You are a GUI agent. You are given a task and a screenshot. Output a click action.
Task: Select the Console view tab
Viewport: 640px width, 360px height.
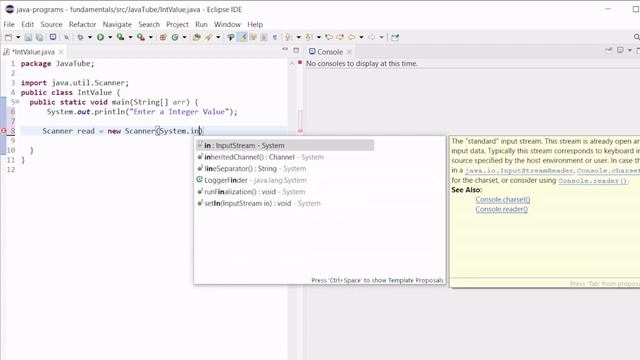[330, 52]
